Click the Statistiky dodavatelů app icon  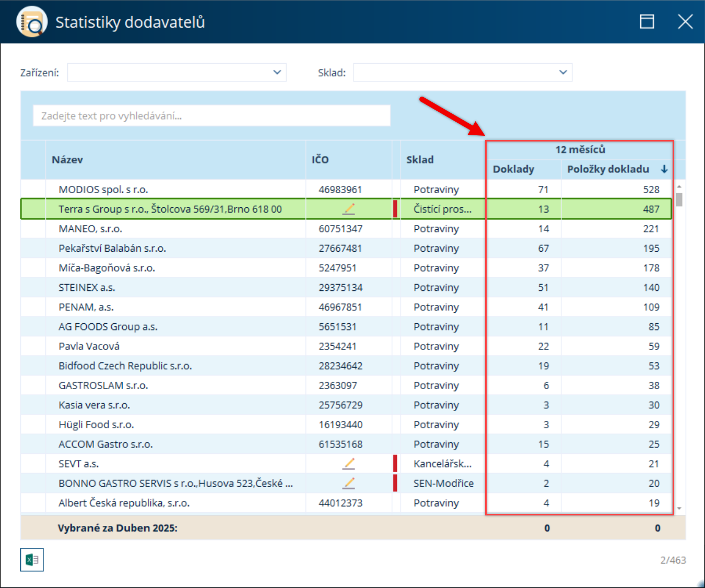click(32, 21)
